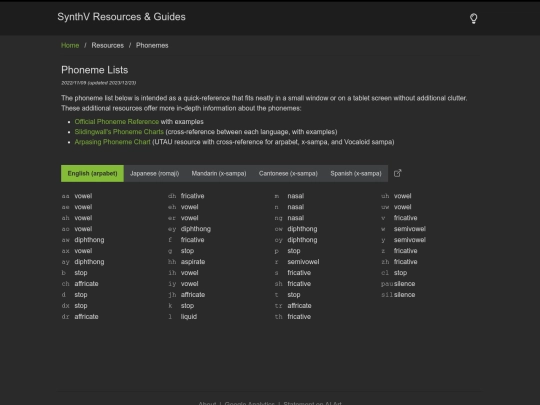
Task: Toggle the light/dark theme lightbulb icon
Action: tap(474, 18)
